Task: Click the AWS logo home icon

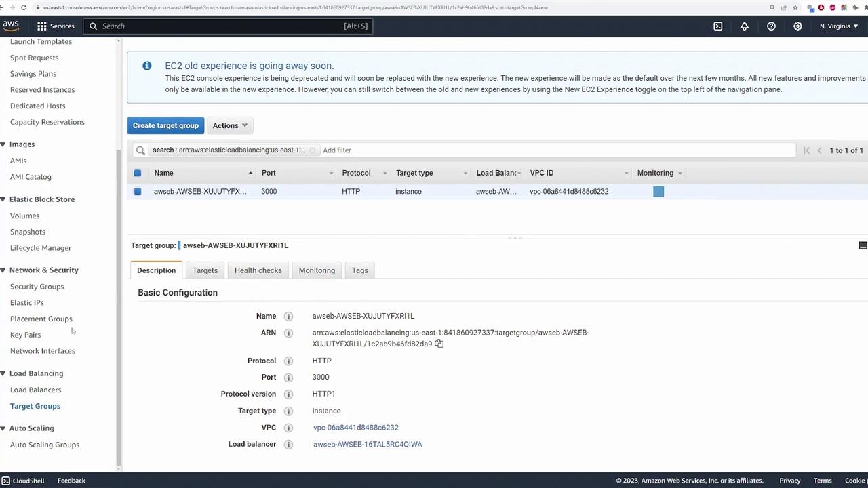Action: coord(10,26)
